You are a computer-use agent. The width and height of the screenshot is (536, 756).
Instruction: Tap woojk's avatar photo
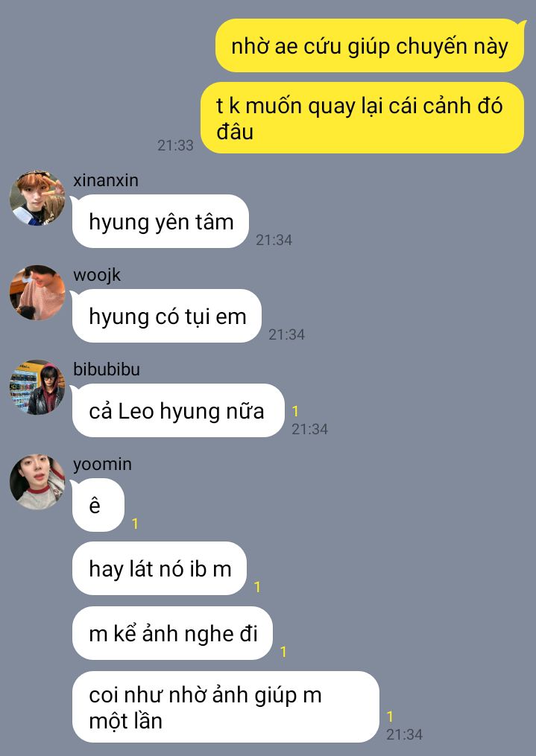pos(37,292)
